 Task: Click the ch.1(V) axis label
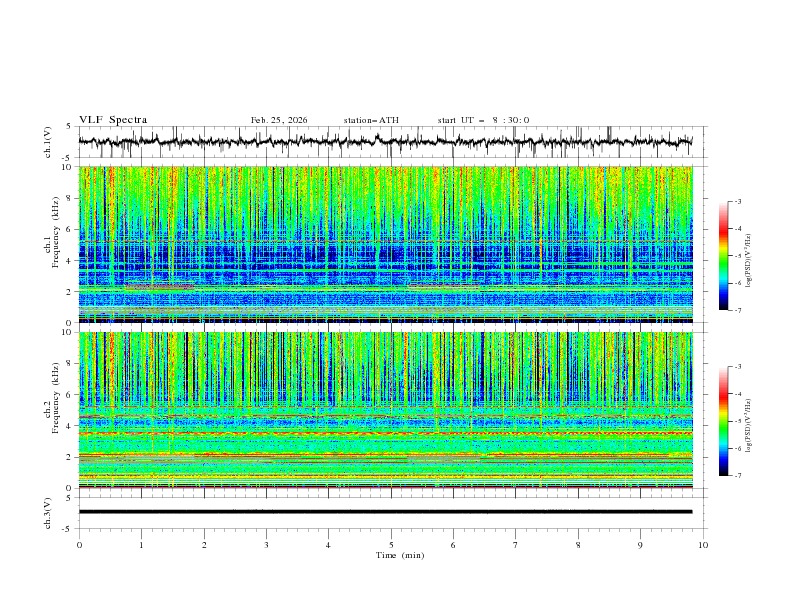(x=48, y=142)
